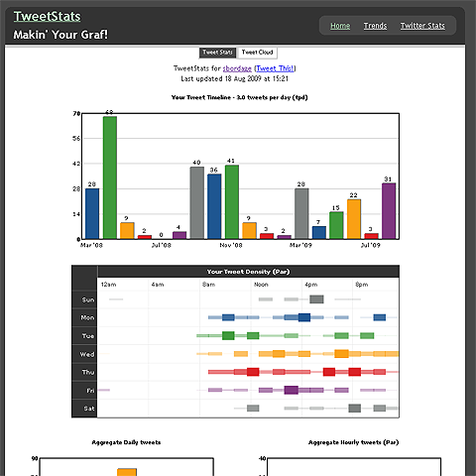The width and height of the screenshot is (476, 476).
Task: Click the 12am column header
Action: pos(108,285)
